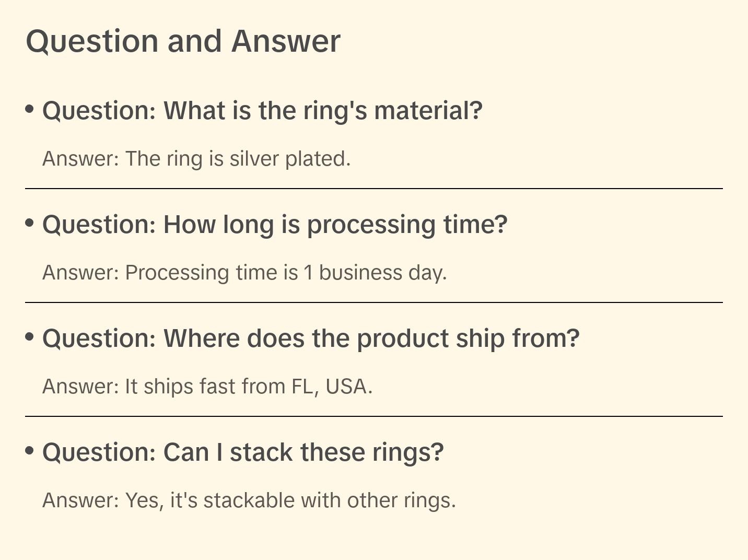Image resolution: width=748 pixels, height=560 pixels.
Task: Click the processing time question
Action: pos(275,225)
